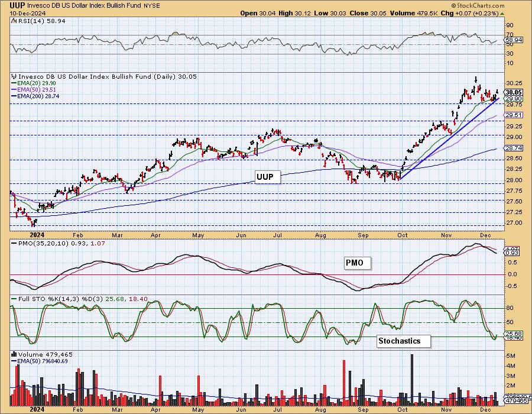
Task: Click the Open 30.04 value
Action: click(258, 13)
